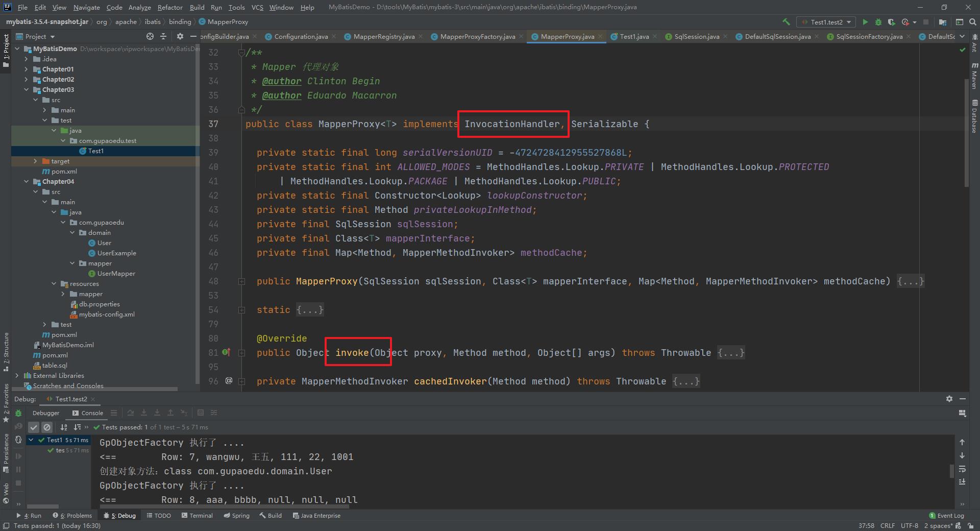This screenshot has height=531, width=980.
Task: Open the Run Anything icon in the top toolbar
Action: [x=959, y=22]
